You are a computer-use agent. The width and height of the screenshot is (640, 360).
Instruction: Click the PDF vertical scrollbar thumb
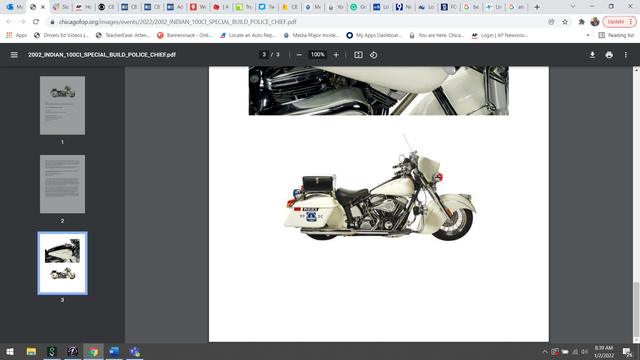pos(636,309)
